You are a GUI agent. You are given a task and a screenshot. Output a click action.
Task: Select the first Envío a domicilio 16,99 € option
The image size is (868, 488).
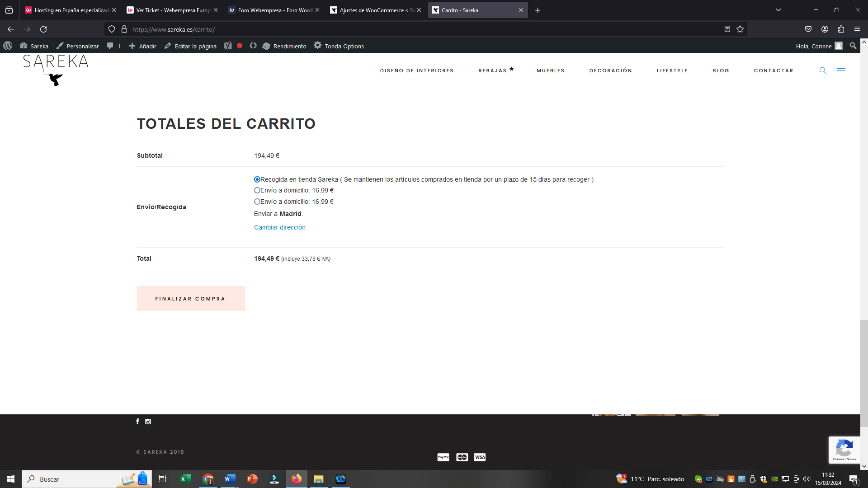pyautogui.click(x=257, y=190)
